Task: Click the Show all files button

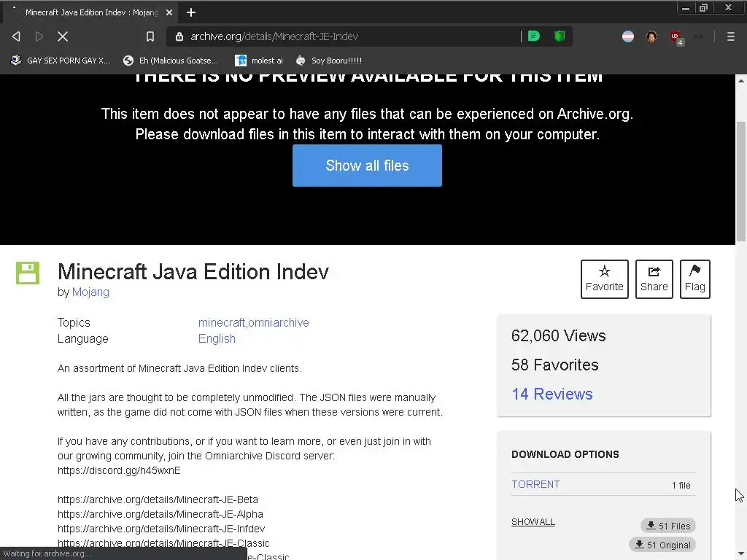Action: coord(367,166)
